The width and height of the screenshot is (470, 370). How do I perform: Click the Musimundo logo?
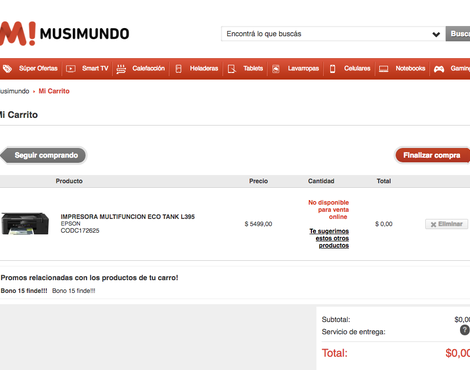[x=64, y=34]
